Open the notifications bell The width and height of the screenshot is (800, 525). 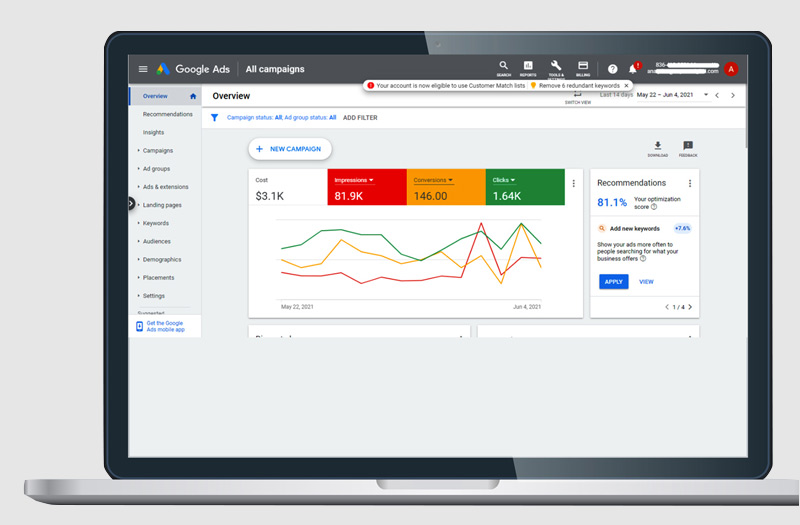(x=632, y=69)
